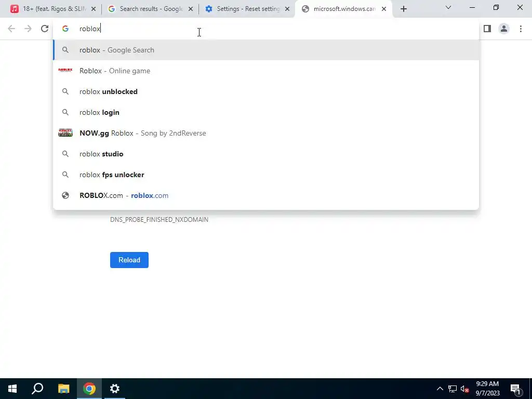Click the Google logo icon in the address bar
Screen dimensions: 532x399
click(x=65, y=29)
